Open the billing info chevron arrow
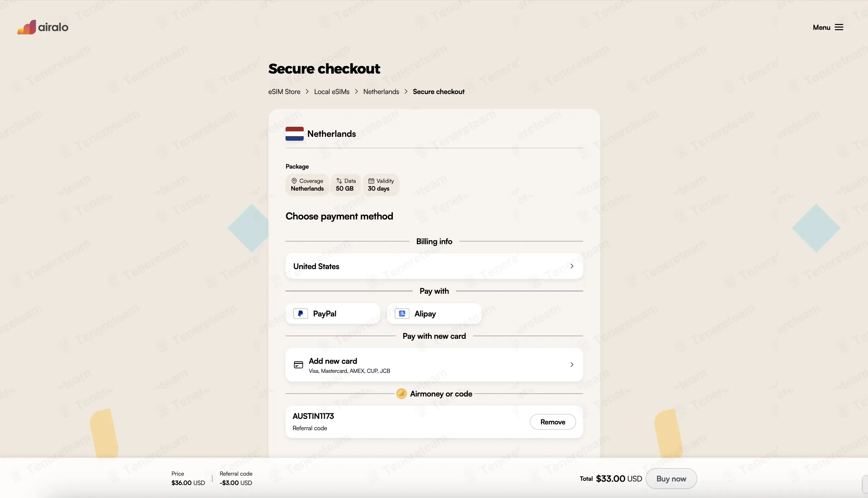Image resolution: width=868 pixels, height=498 pixels. point(572,266)
